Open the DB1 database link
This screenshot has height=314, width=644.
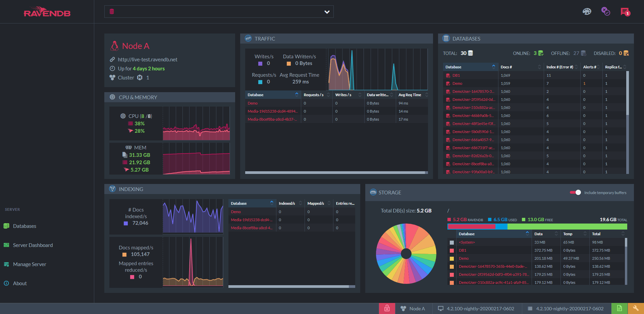click(456, 75)
